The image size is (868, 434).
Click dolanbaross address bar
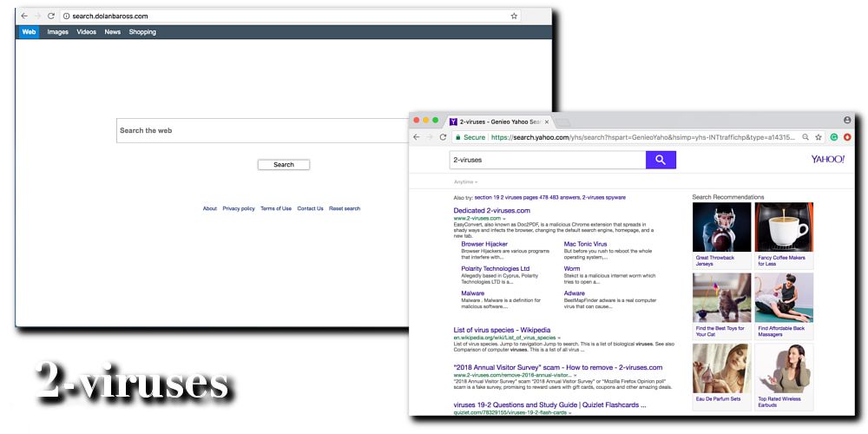click(290, 16)
